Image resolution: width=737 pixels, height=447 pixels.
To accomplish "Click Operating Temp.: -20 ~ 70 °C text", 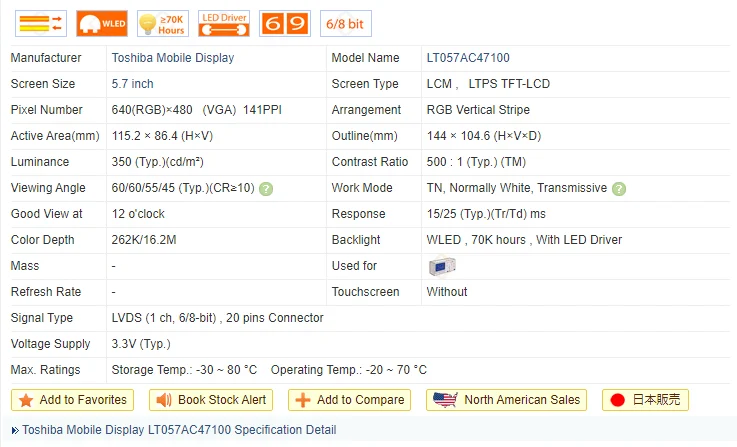I will (349, 370).
